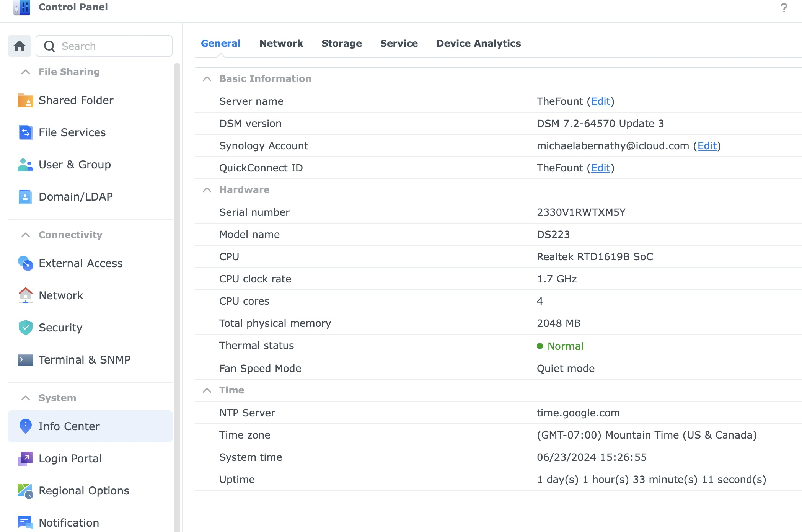Collapse the Time section

[207, 390]
